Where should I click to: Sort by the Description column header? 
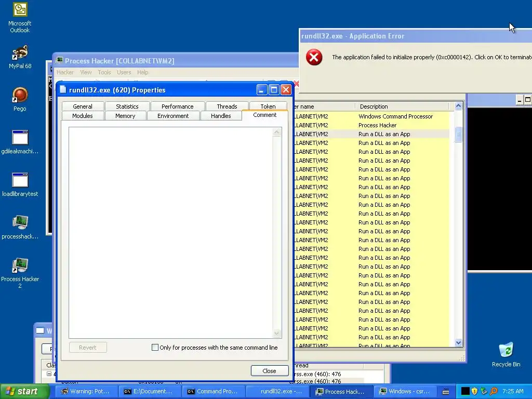pos(402,106)
